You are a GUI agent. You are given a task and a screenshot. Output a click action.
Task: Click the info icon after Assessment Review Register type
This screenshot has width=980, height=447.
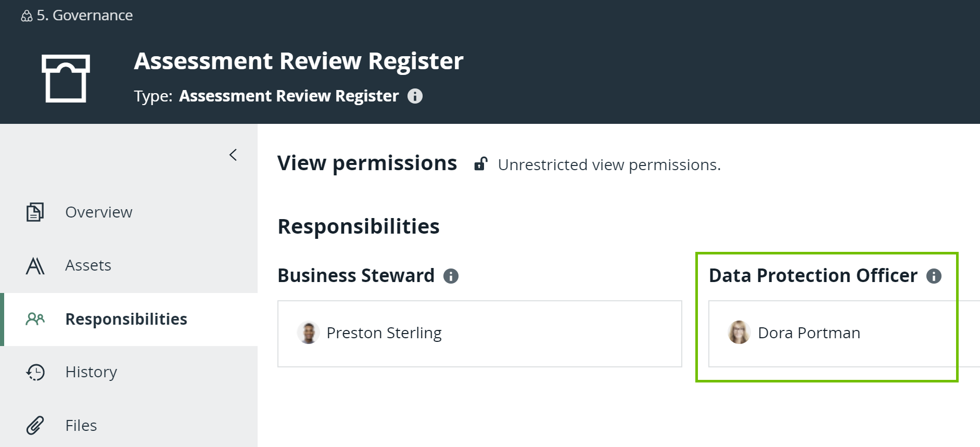[415, 96]
